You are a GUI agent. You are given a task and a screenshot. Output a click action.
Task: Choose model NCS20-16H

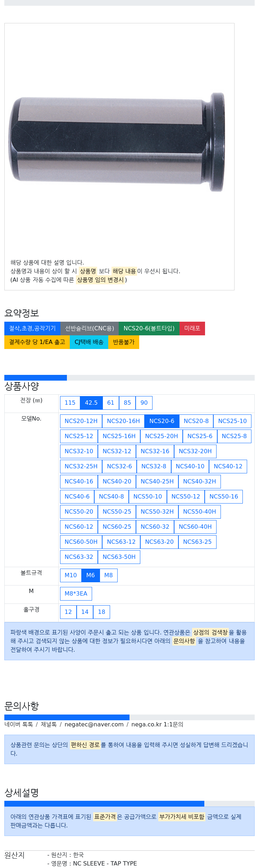123,421
